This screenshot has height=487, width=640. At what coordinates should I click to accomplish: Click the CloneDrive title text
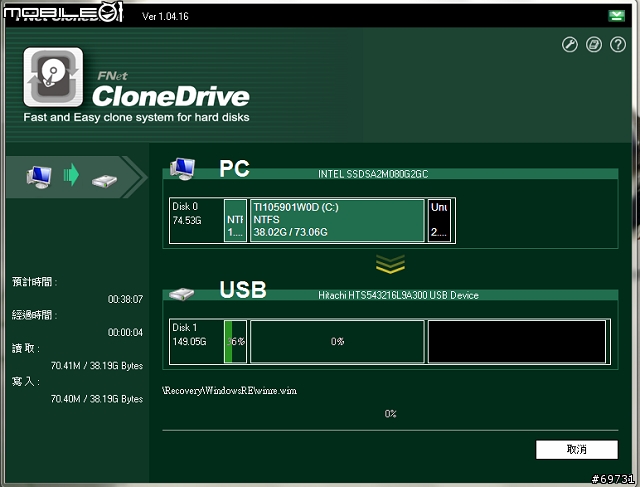[x=171, y=96]
